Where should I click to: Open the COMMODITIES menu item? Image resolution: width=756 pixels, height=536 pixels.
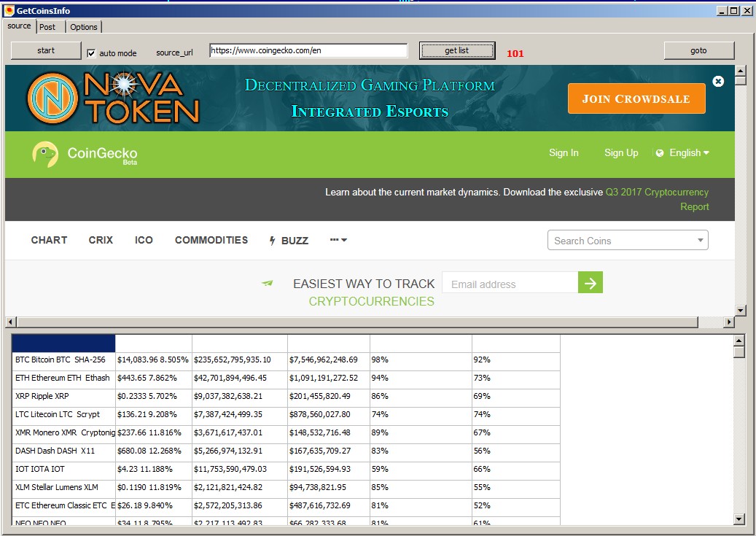[x=211, y=240]
